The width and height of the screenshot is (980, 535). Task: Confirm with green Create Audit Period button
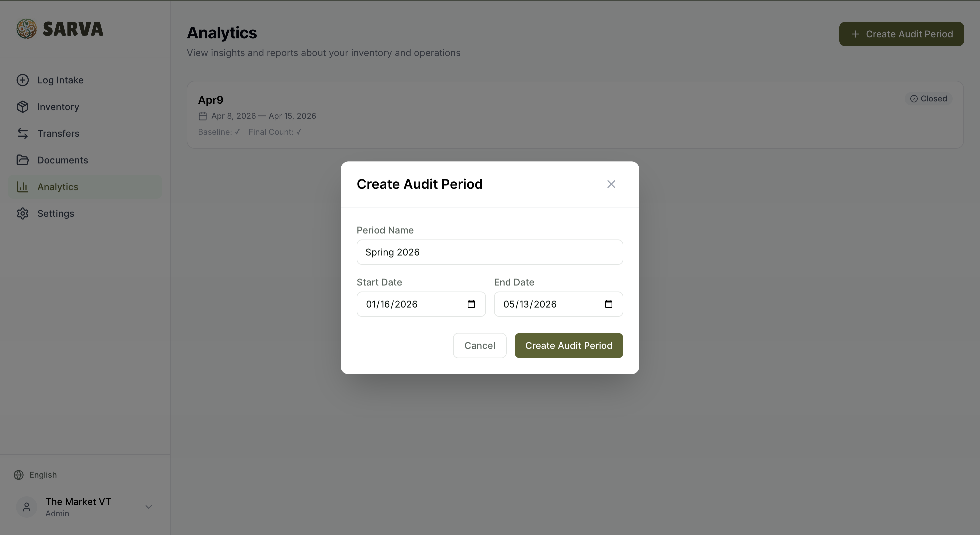[568, 345]
